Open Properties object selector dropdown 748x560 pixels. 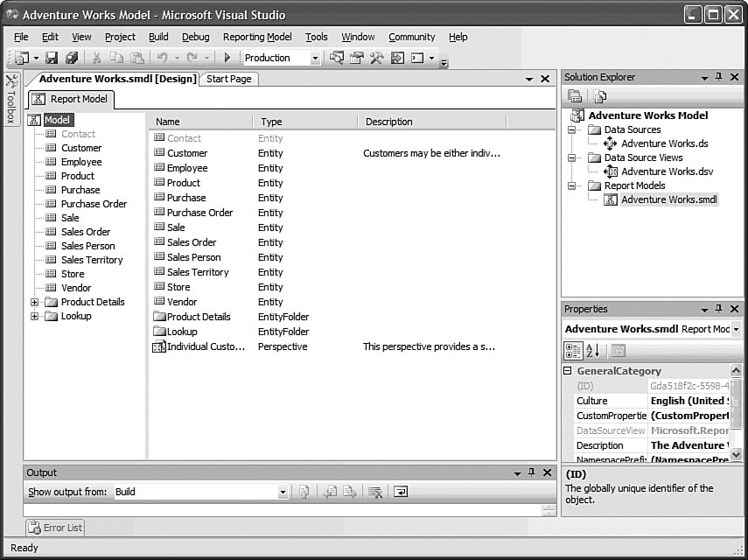pyautogui.click(x=736, y=329)
